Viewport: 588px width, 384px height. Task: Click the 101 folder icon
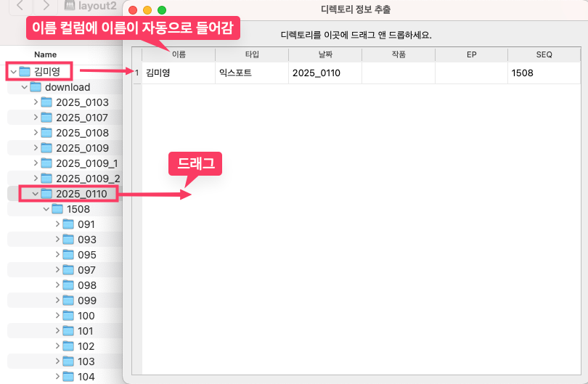click(68, 331)
